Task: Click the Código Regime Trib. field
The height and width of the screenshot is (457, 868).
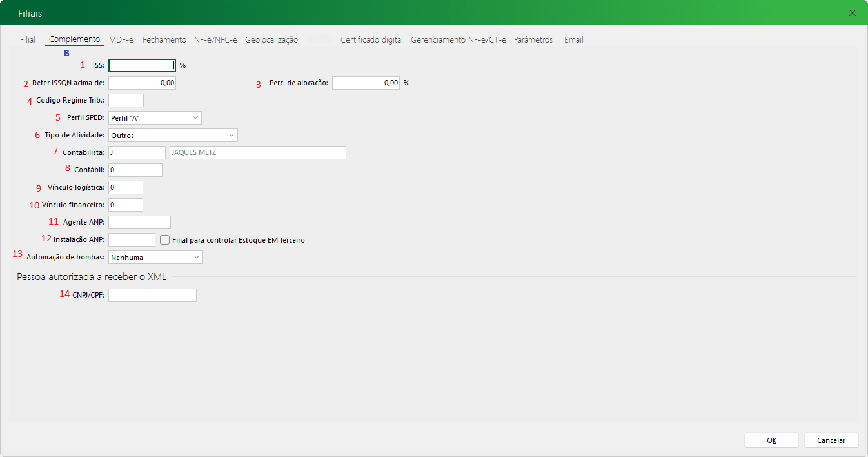Action: [126, 101]
